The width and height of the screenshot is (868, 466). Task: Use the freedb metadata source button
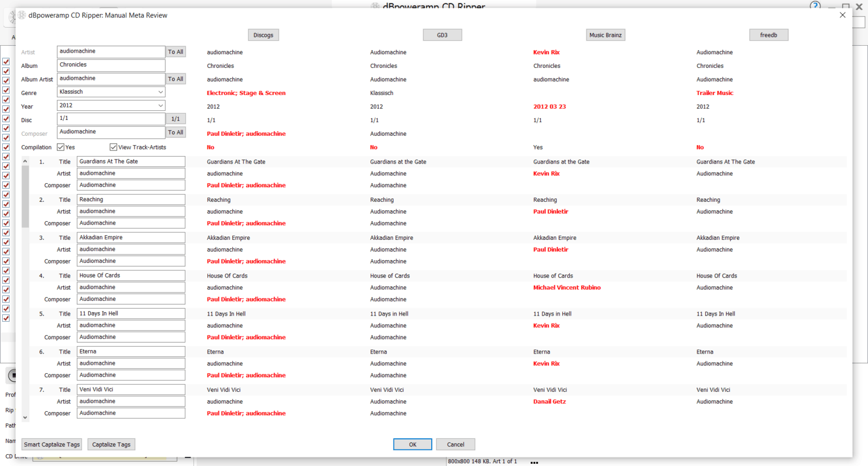[769, 35]
